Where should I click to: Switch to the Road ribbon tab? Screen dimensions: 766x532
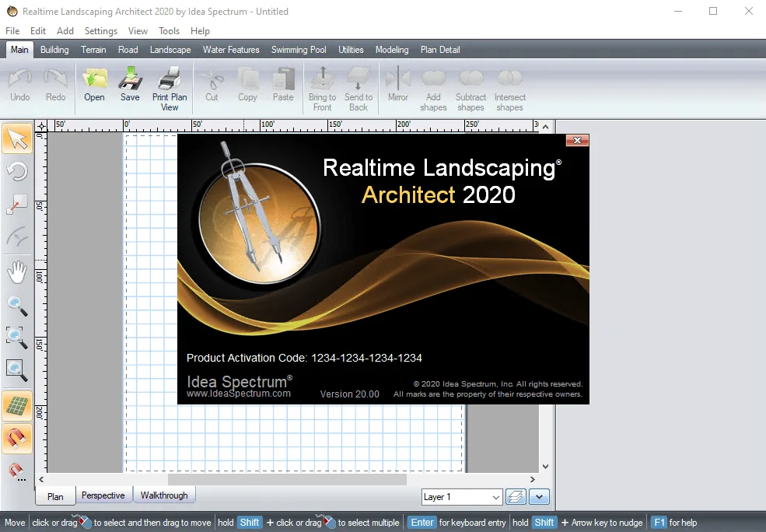pyautogui.click(x=128, y=49)
